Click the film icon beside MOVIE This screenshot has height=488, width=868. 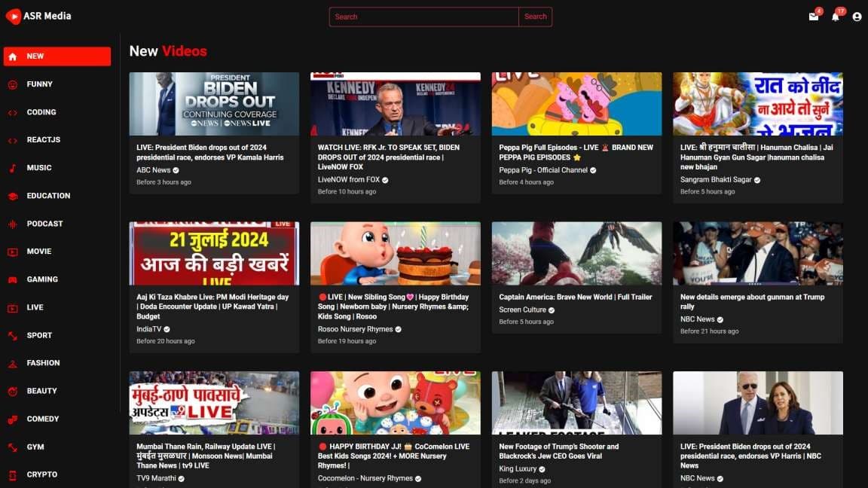point(13,252)
